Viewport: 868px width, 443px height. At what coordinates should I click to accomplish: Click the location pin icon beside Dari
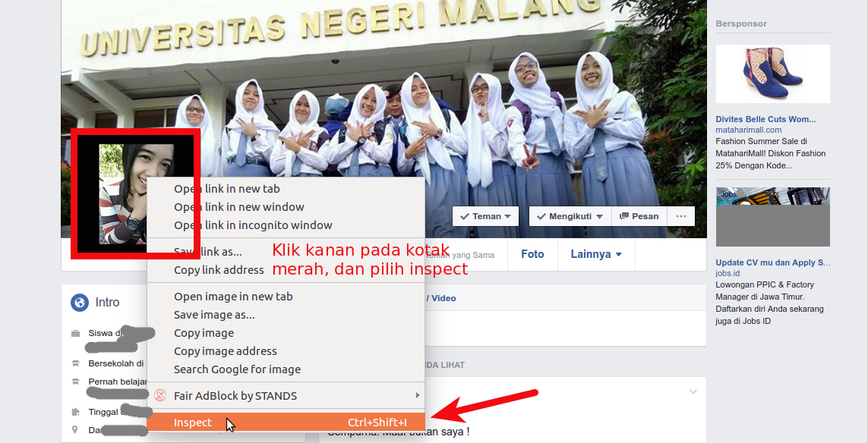point(75,430)
